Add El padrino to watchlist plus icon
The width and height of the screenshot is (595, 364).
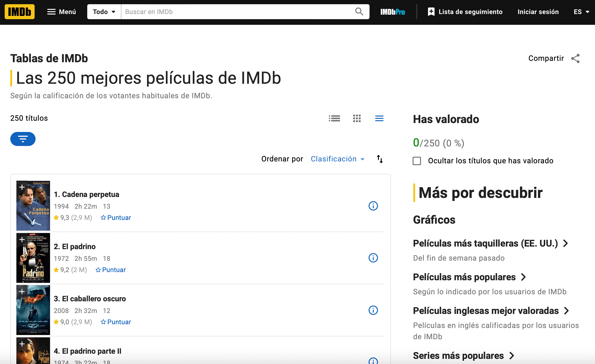(x=22, y=239)
